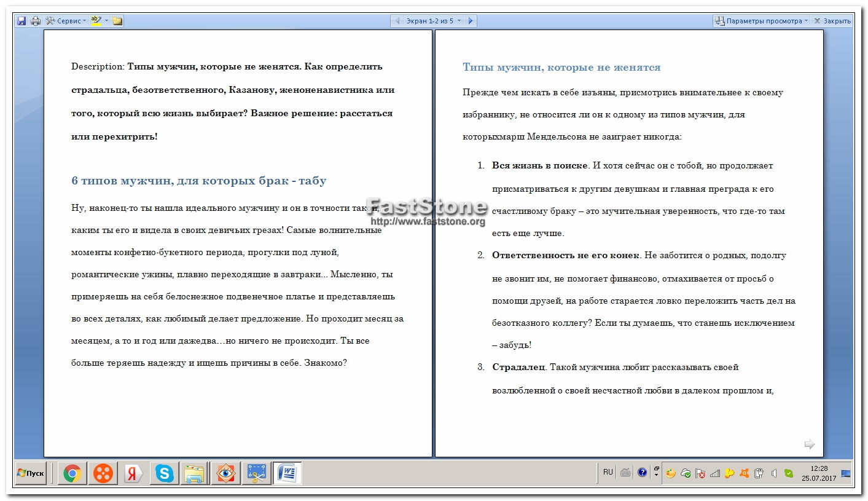The height and width of the screenshot is (501, 868).
Task: Open the Action Center flag tray icon
Action: tap(700, 473)
